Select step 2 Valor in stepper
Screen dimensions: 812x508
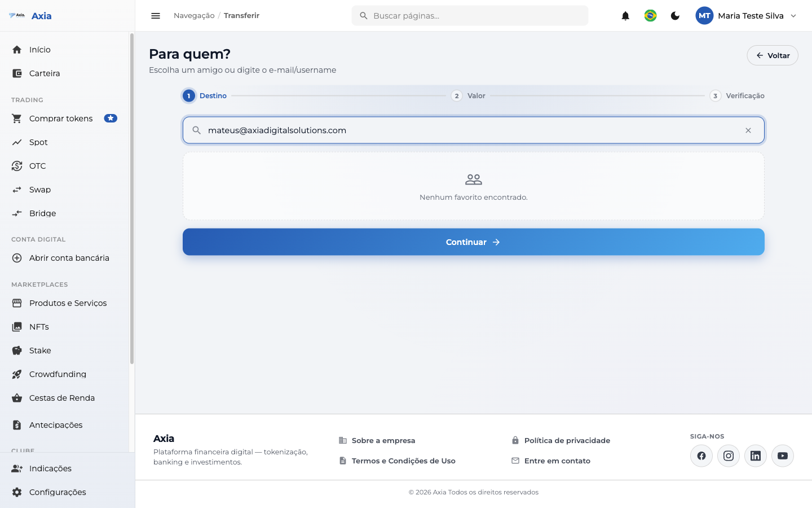(x=469, y=96)
